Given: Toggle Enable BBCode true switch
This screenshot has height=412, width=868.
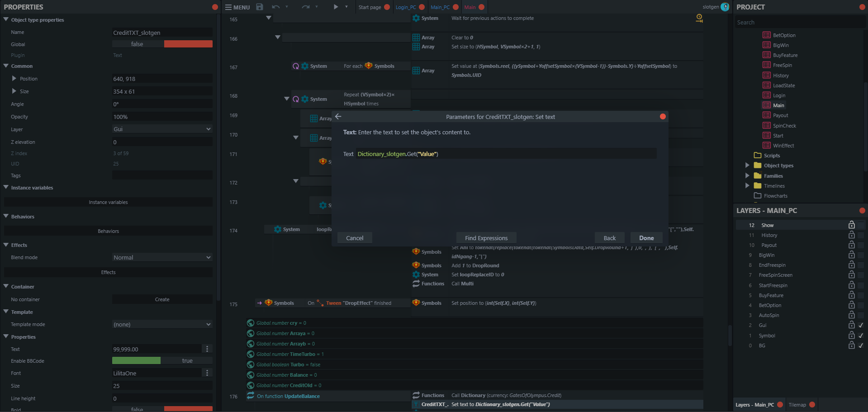Looking at the screenshot, I should (162, 360).
